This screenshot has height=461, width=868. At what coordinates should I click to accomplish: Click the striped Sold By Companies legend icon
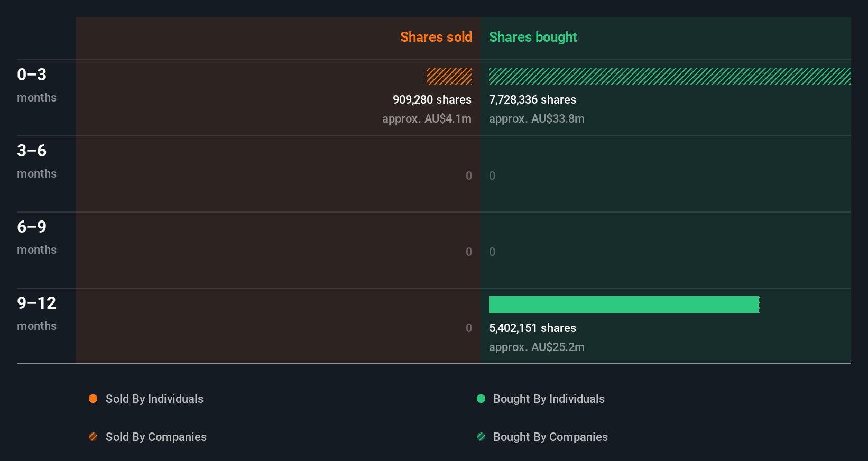pyautogui.click(x=93, y=437)
